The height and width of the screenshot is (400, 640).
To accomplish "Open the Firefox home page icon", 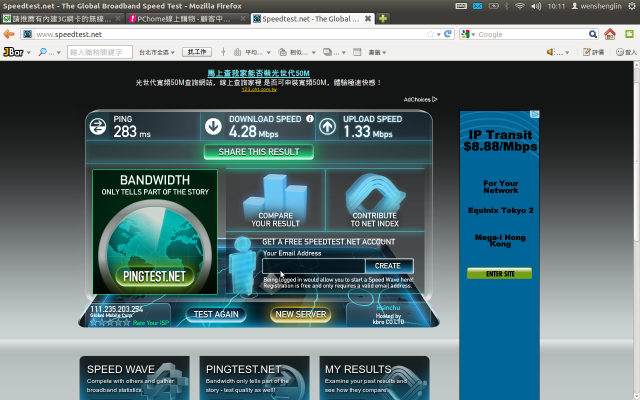I will point(610,34).
